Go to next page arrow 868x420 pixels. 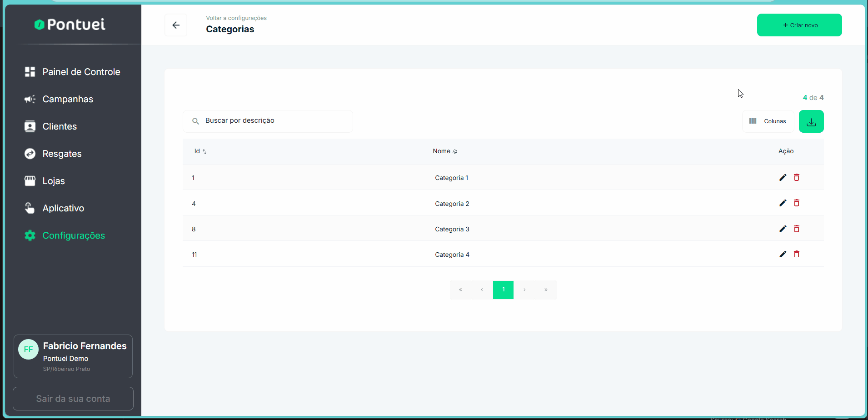click(524, 290)
